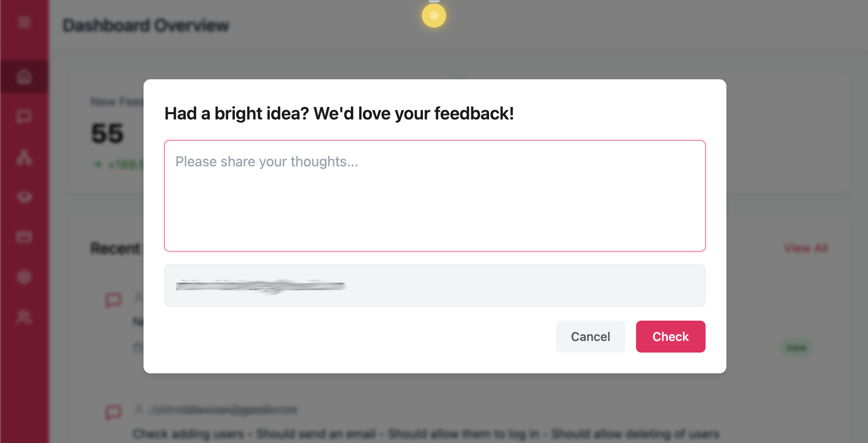
Task: Select the hierarchy tree sidebar icon
Action: [24, 157]
